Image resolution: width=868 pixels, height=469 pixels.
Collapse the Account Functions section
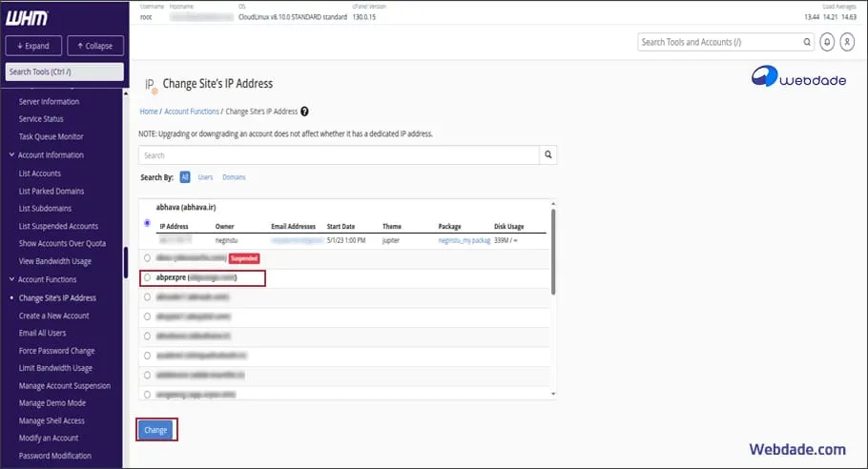(x=11, y=279)
